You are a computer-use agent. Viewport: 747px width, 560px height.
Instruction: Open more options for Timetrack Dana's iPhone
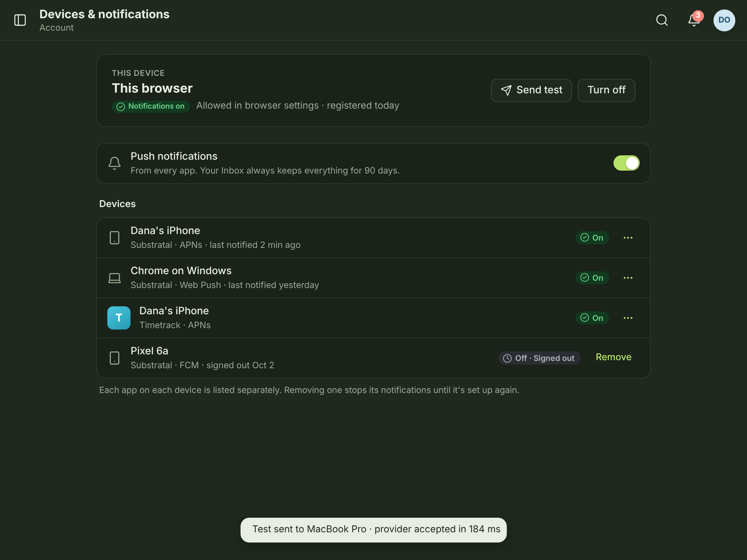point(628,318)
